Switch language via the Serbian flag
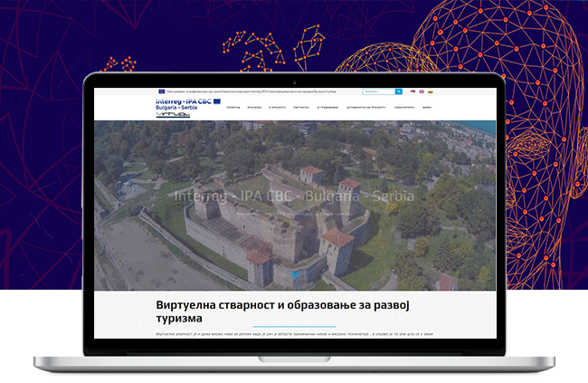This screenshot has height=383, width=588. (413, 91)
